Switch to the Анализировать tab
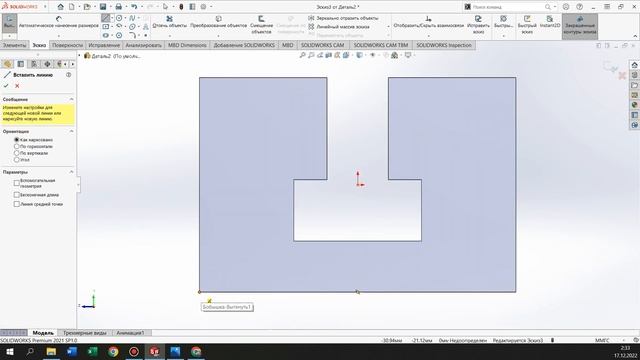 point(143,45)
